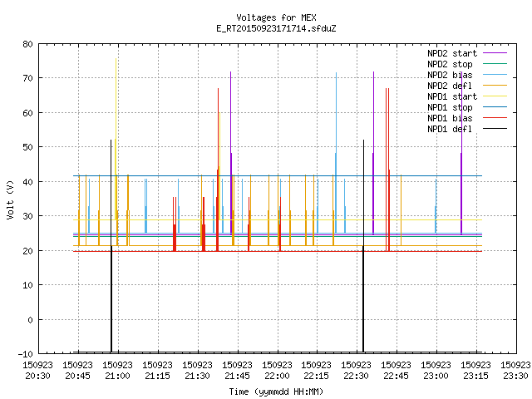Select the 'NPD1 bias' legend label
Viewport: 532px width, 399px height.
click(450, 118)
